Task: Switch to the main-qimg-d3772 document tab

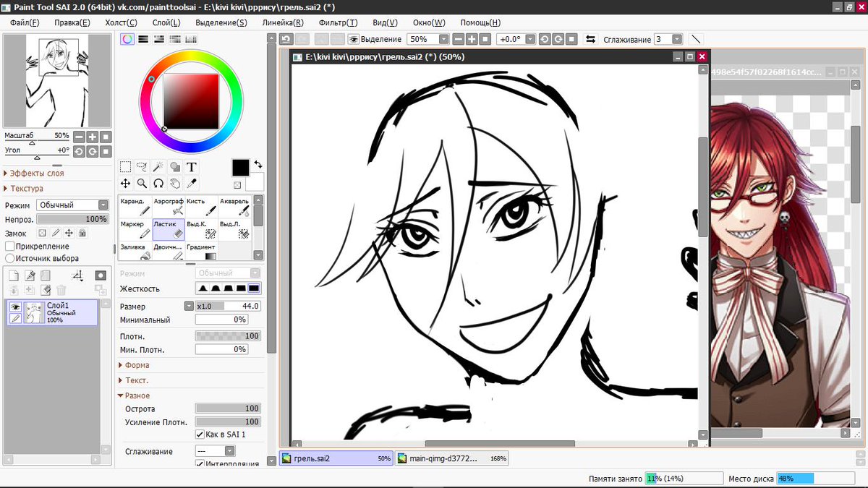Action: click(x=453, y=458)
